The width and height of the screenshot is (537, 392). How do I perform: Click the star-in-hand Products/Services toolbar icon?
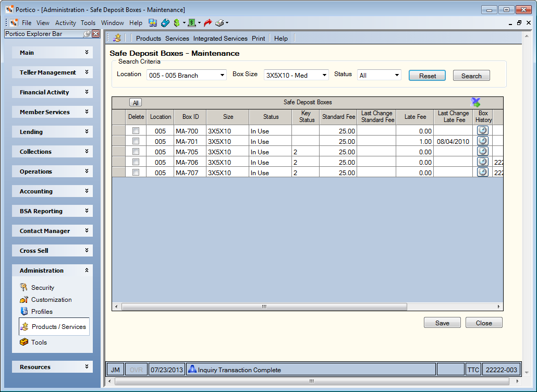click(117, 38)
